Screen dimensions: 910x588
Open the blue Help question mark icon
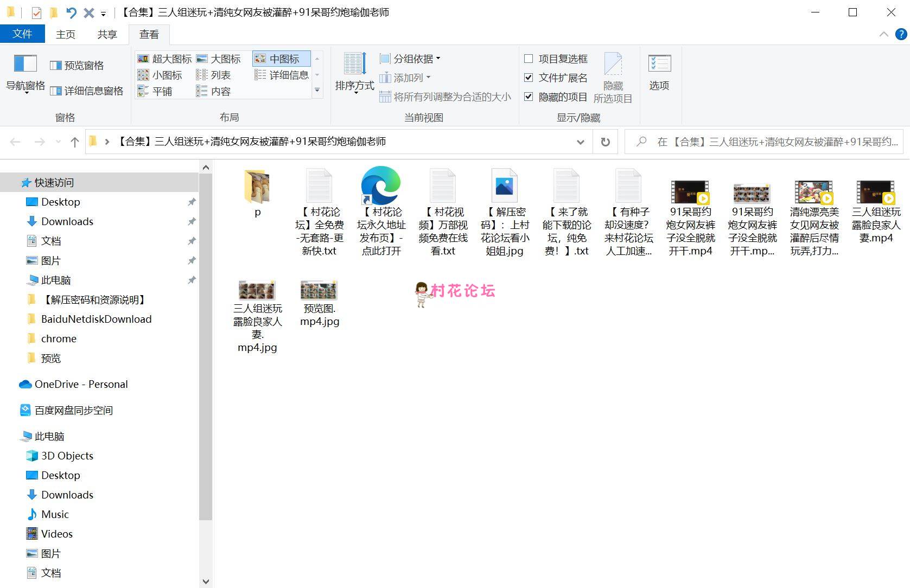click(901, 34)
